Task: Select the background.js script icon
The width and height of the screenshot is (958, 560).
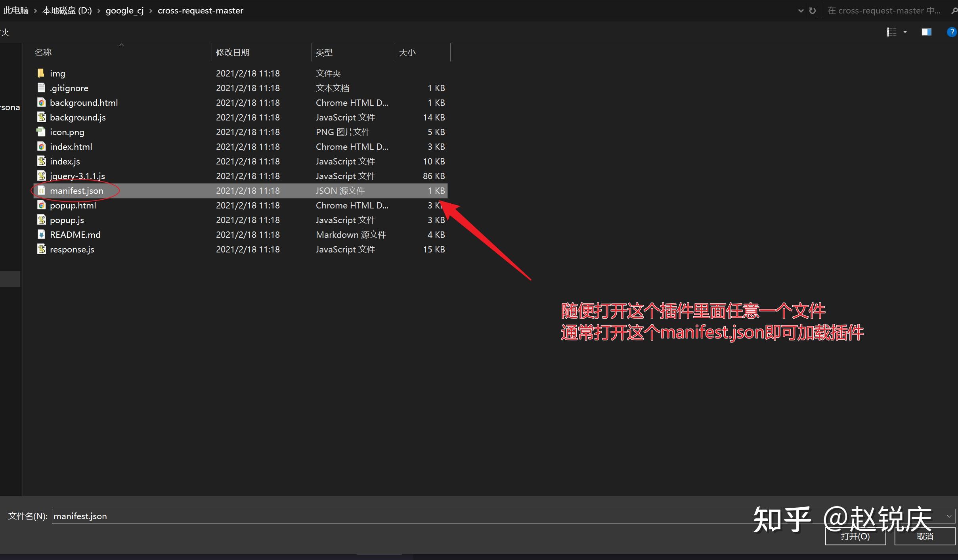Action: pos(41,117)
